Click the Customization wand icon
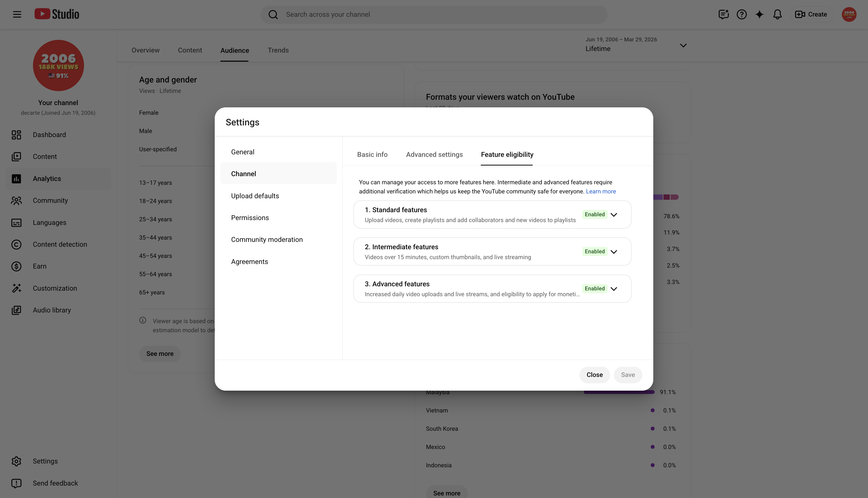The height and width of the screenshot is (498, 868). coord(16,288)
